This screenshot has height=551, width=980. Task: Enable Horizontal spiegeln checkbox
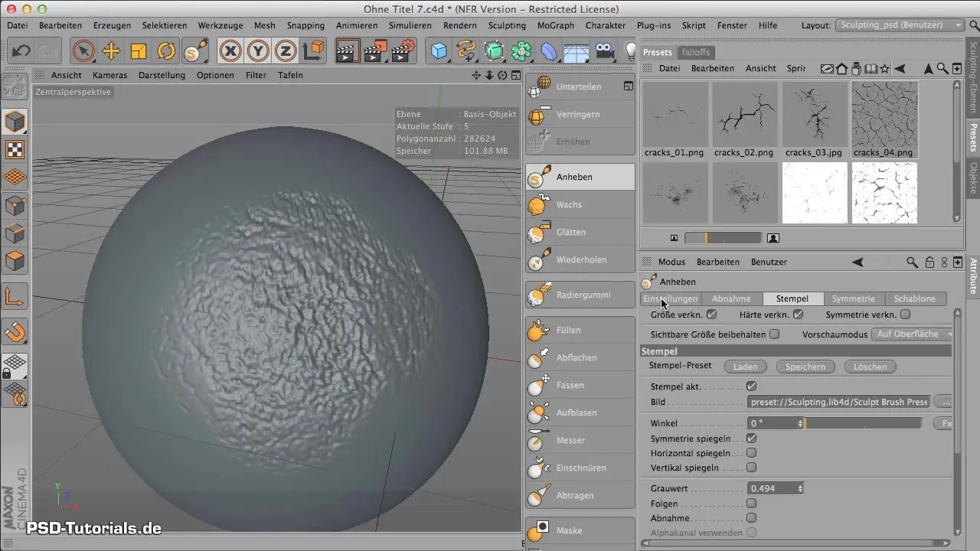tap(751, 453)
